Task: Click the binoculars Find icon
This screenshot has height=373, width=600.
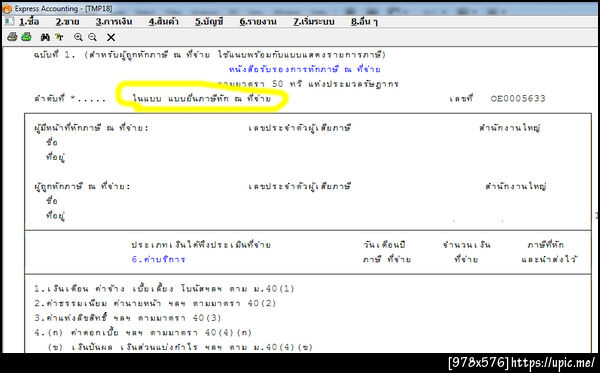Action: (45, 37)
